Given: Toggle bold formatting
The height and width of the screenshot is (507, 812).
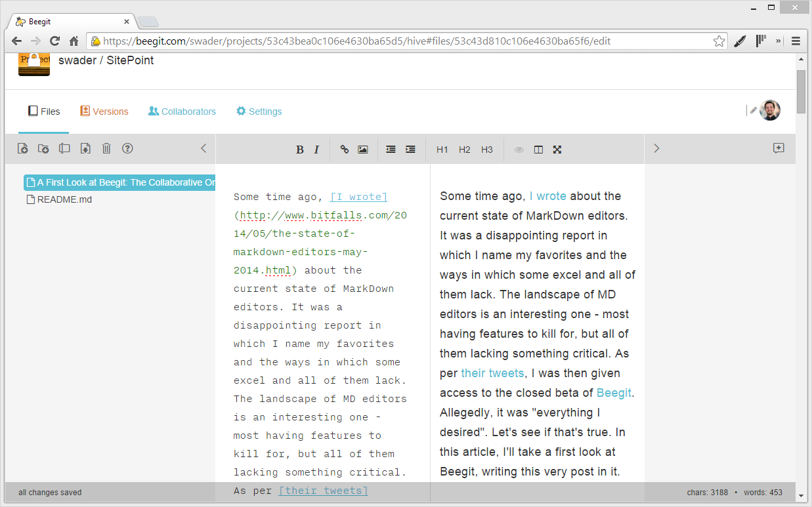Looking at the screenshot, I should click(x=299, y=150).
